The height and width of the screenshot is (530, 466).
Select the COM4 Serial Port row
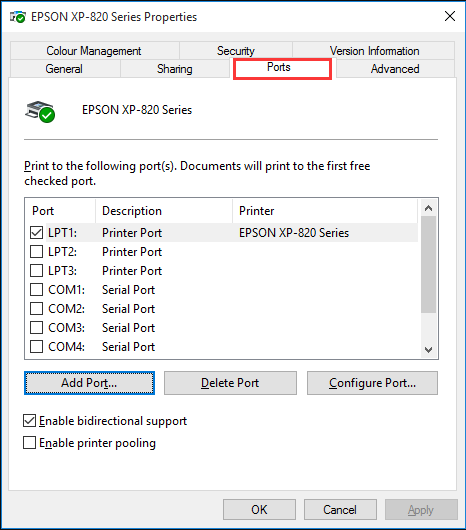pyautogui.click(x=221, y=347)
